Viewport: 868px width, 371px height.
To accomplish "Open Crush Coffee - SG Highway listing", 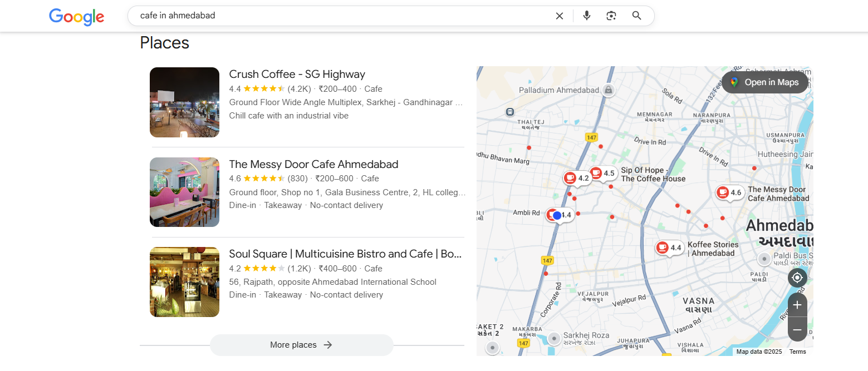I will 297,75.
